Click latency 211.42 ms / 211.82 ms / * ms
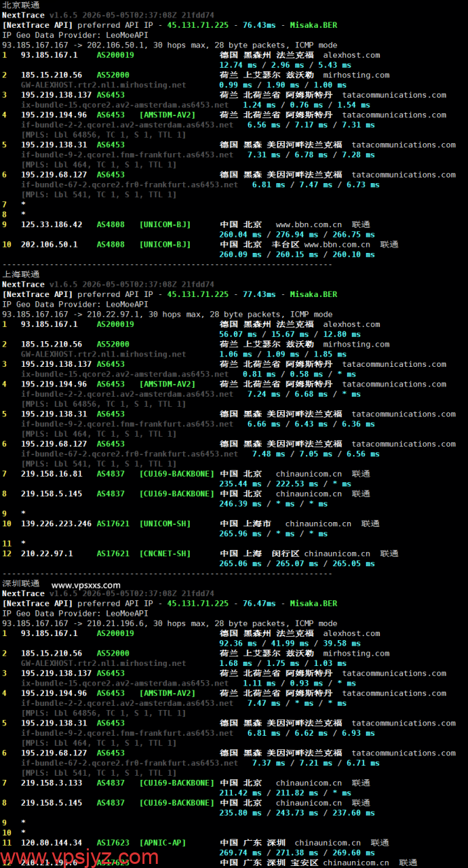The height and width of the screenshot is (868, 468). coord(286,793)
